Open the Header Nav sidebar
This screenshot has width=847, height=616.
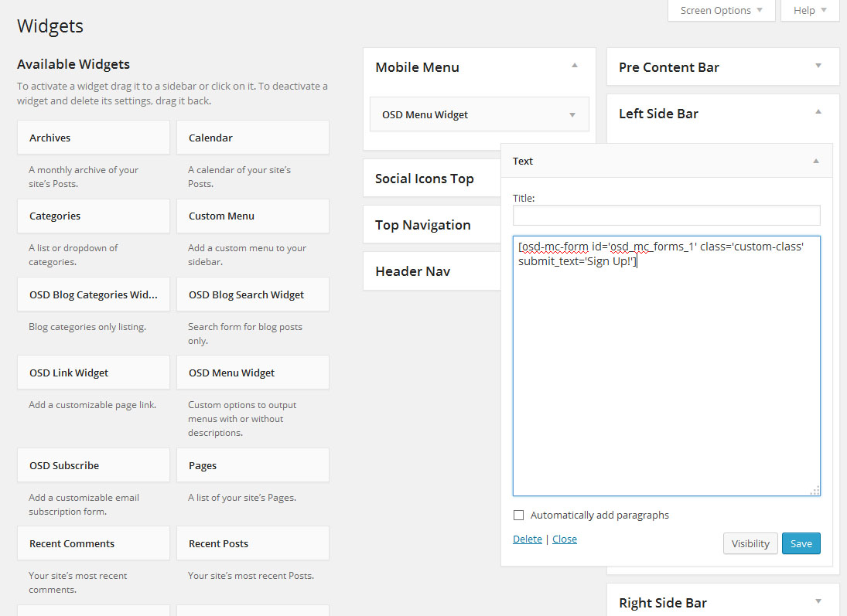[432, 271]
